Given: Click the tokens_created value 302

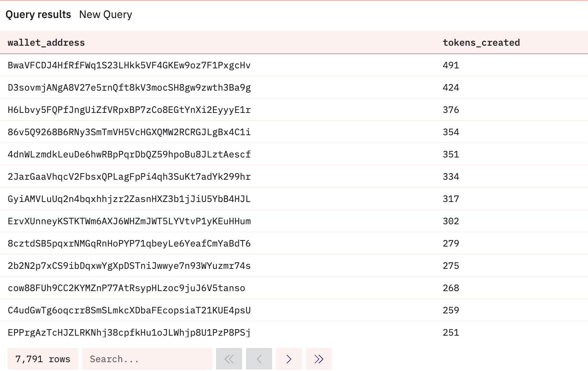Looking at the screenshot, I should 451,221.
